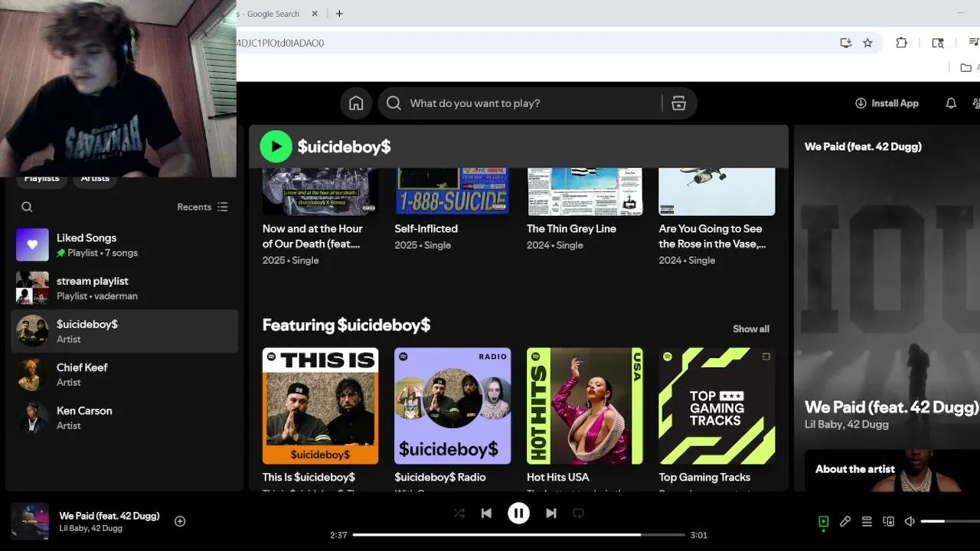980x551 pixels.
Task: Click We Paid song title in player bar
Action: 109,516
